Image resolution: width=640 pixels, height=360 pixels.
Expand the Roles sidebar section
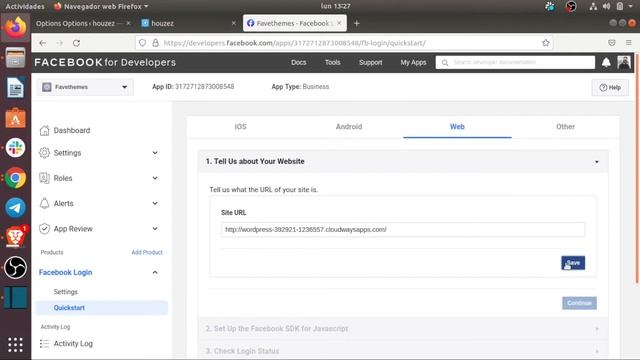pyautogui.click(x=155, y=178)
